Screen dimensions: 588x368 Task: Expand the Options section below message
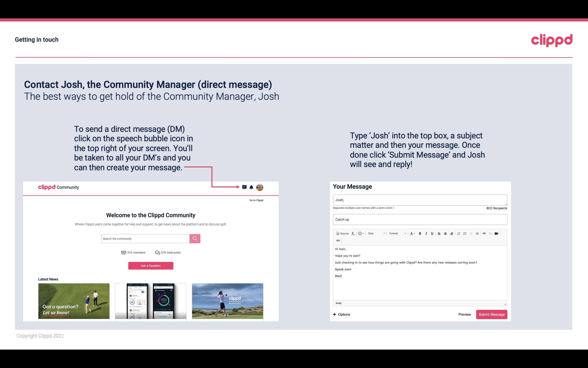coord(341,314)
